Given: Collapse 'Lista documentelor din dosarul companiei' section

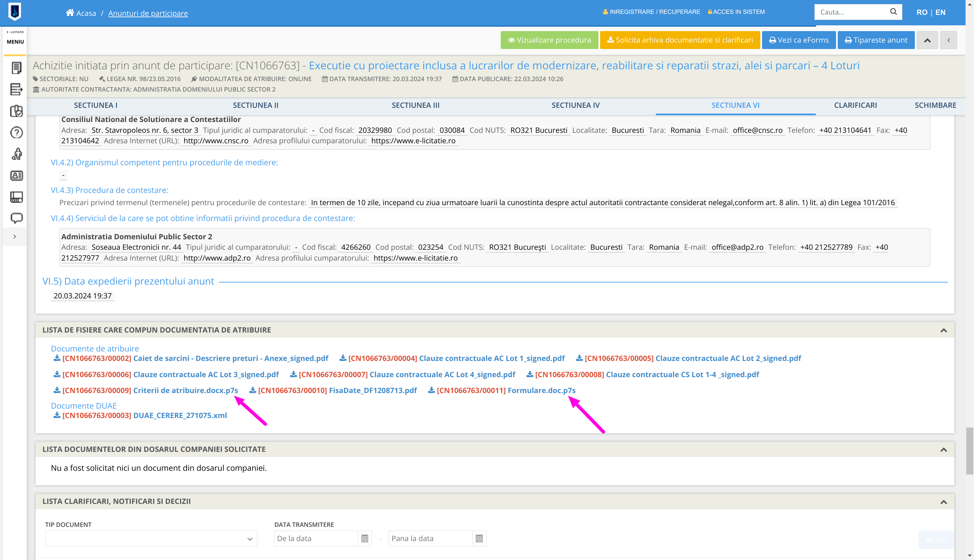Looking at the screenshot, I should coord(943,449).
